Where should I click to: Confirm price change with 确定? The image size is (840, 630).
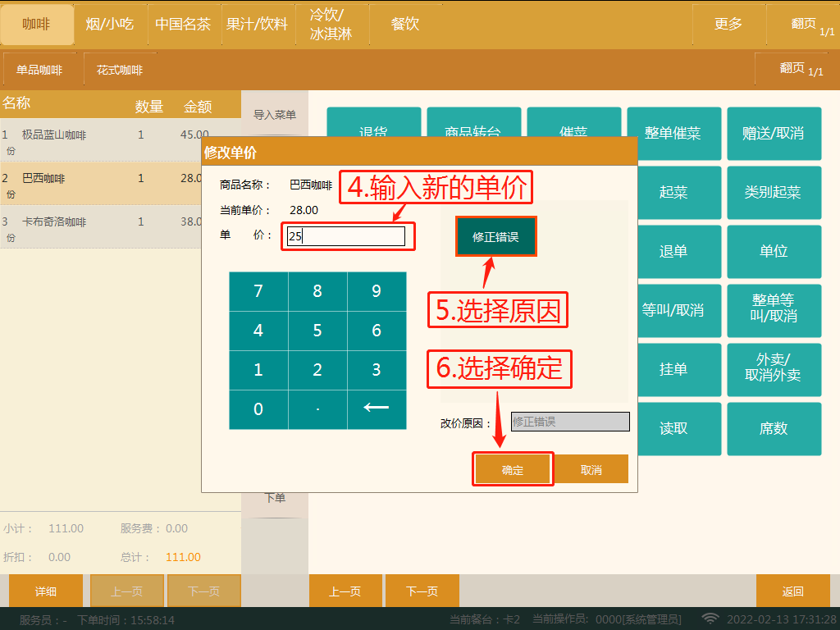pos(513,470)
